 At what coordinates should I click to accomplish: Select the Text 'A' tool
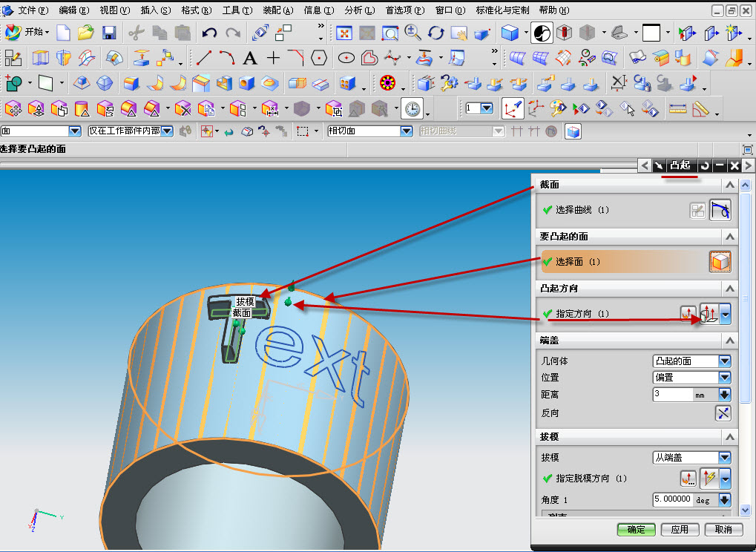[x=250, y=59]
